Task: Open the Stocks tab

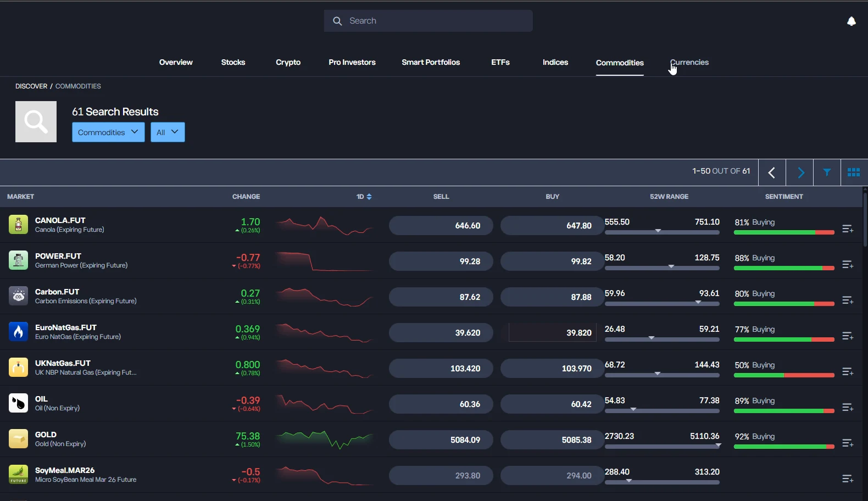Action: pyautogui.click(x=233, y=62)
